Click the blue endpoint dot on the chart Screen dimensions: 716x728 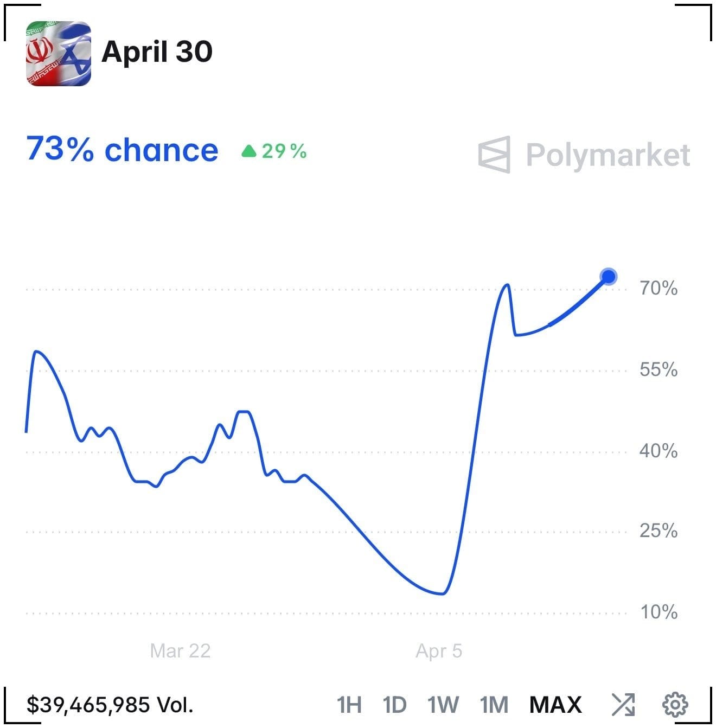[609, 277]
